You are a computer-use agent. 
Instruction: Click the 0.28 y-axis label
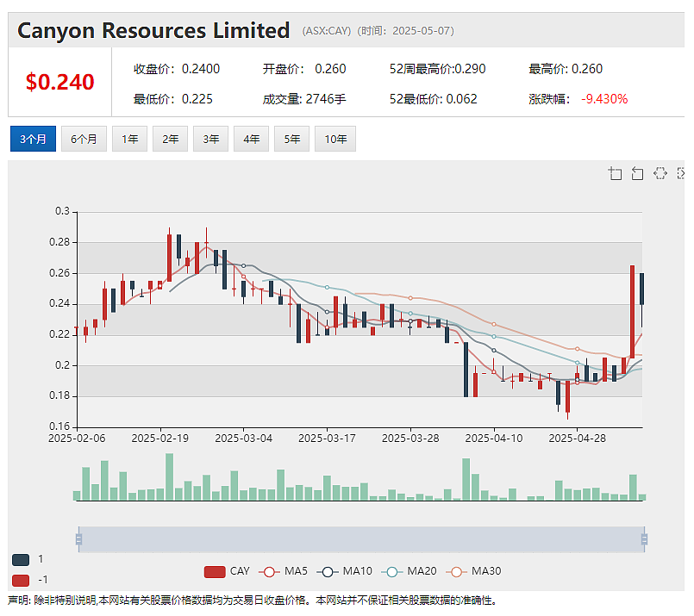tap(59, 242)
